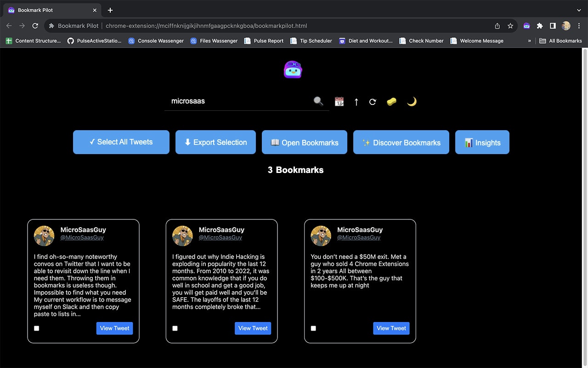Click the '3 Bookmarks' count heading
The image size is (588, 368).
295,170
